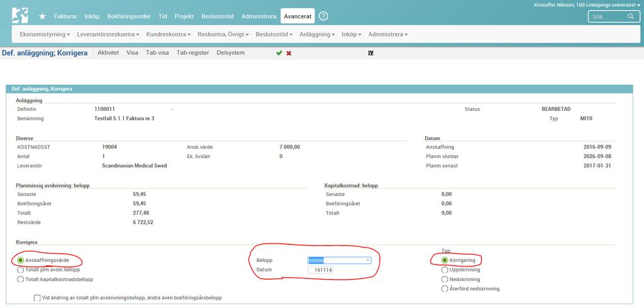Click the Datum input field
Image resolution: width=644 pixels, height=308 pixels.
coord(320,270)
